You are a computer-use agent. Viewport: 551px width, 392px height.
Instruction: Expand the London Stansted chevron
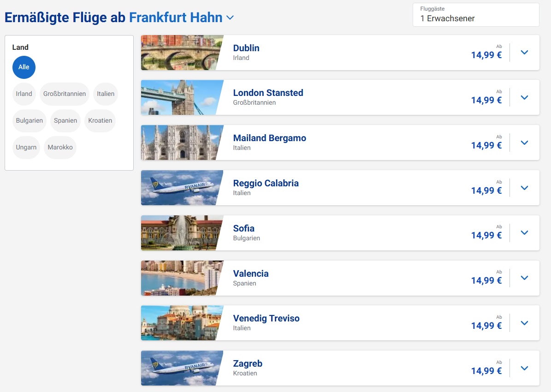(524, 98)
